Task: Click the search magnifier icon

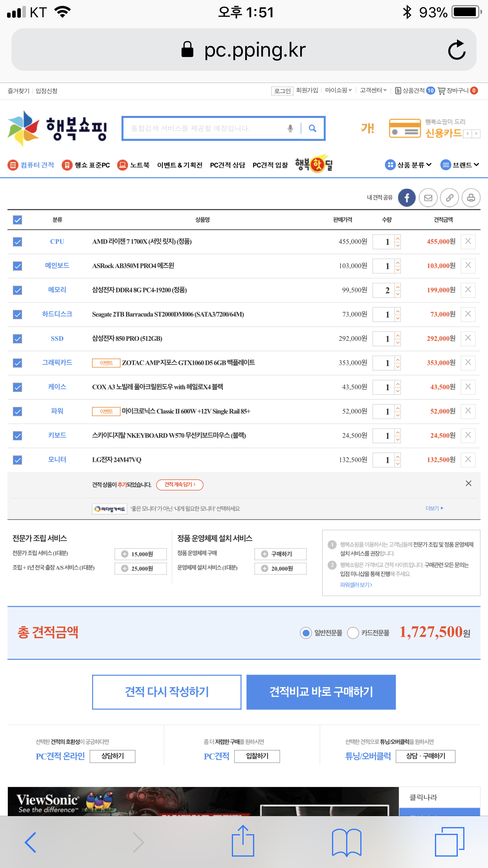Action: point(312,128)
